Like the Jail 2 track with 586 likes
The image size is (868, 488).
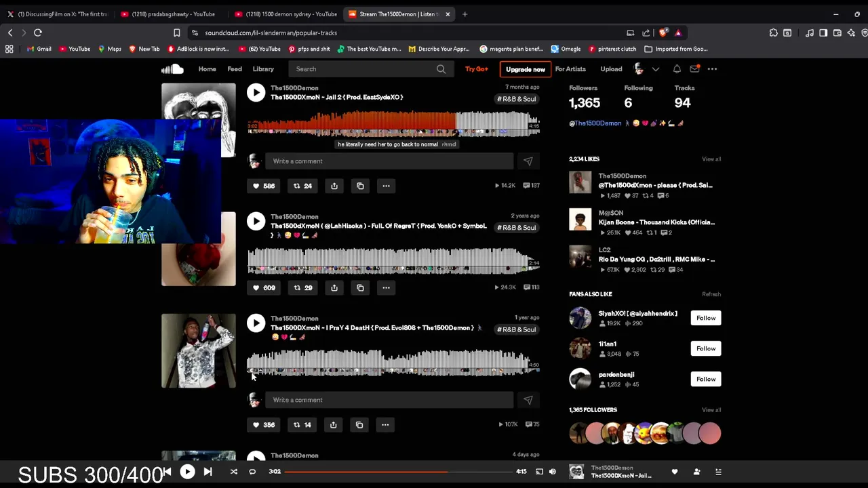(264, 186)
